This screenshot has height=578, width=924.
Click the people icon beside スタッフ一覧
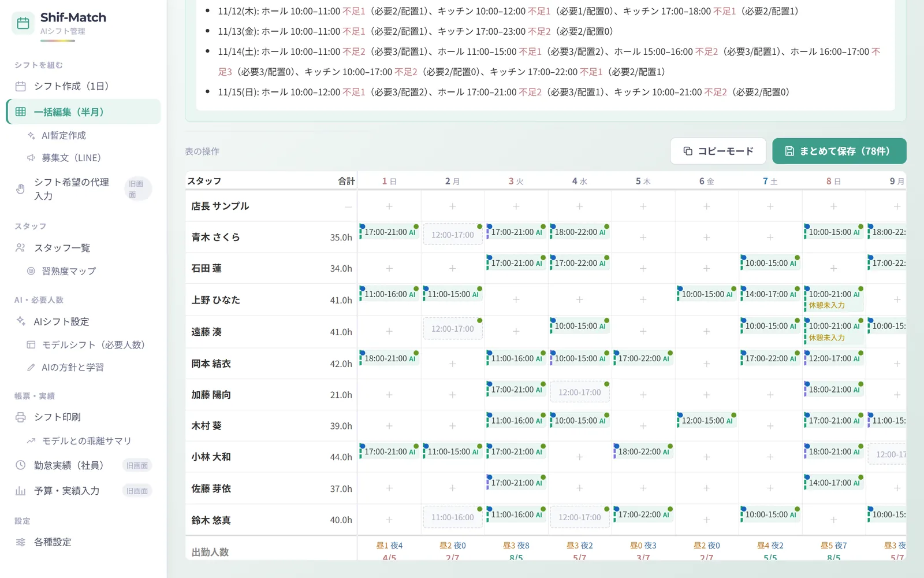[x=21, y=248]
